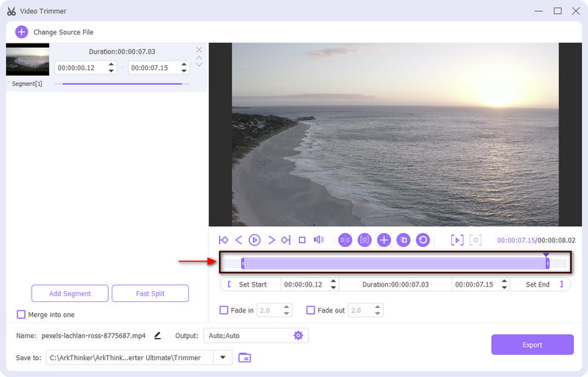Screen dimensions: 588x377
Task: Reset trimming with the round undo icon
Action: (x=423, y=240)
